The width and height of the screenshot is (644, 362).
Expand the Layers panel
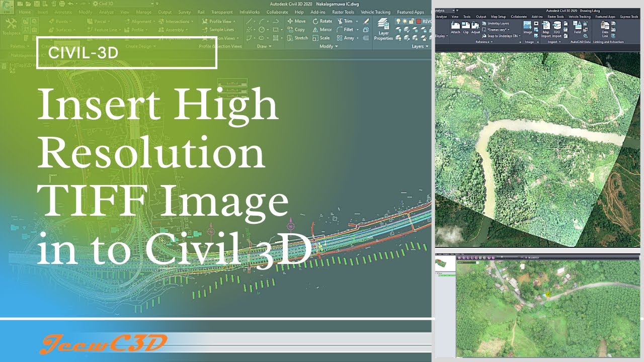[x=420, y=46]
